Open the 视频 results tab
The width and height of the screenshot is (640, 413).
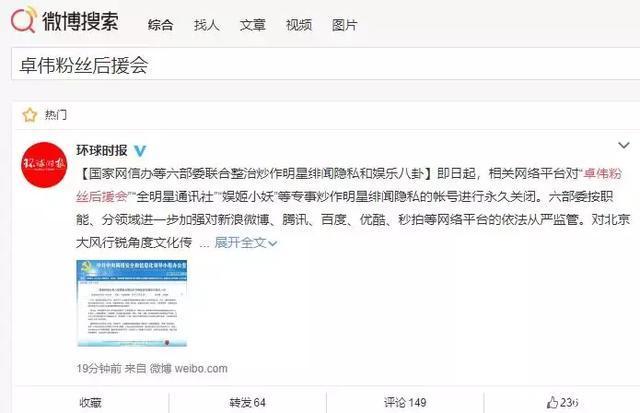coord(299,25)
